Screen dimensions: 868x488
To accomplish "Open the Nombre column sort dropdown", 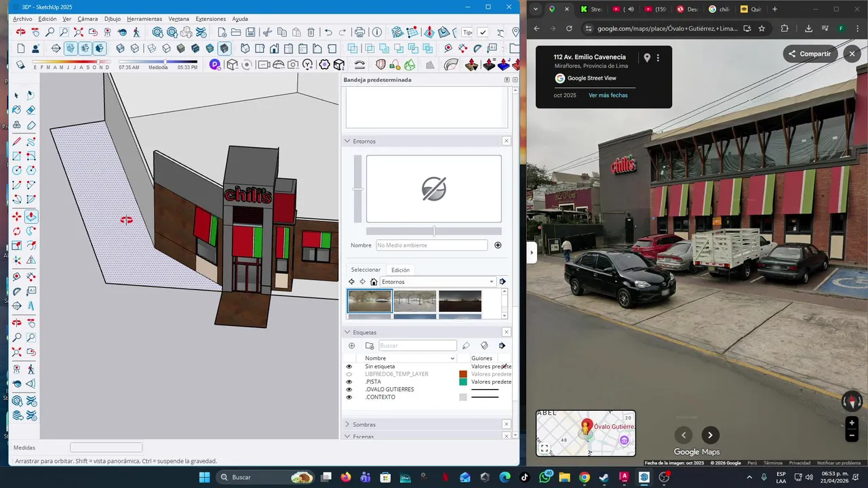I will click(x=452, y=359).
